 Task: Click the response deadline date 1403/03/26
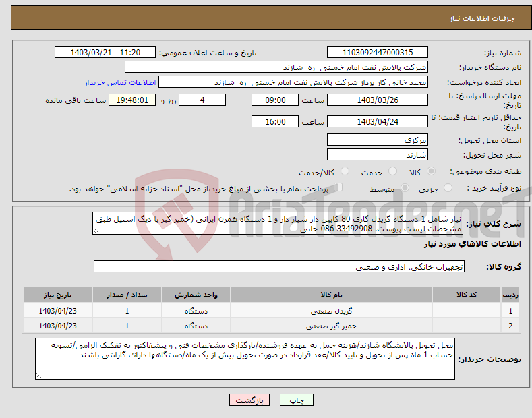pyautogui.click(x=378, y=100)
